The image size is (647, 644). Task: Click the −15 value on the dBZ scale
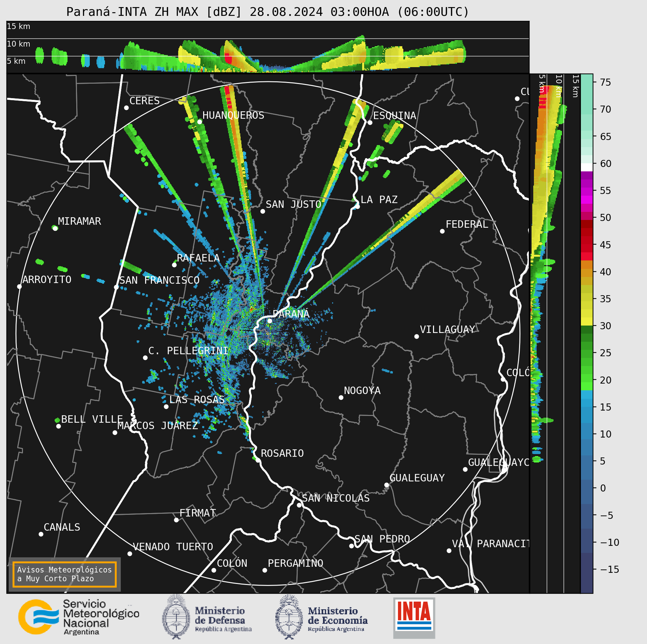point(610,569)
